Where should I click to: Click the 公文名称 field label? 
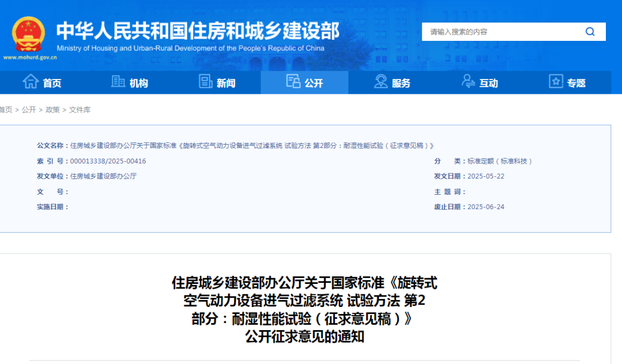click(53, 146)
